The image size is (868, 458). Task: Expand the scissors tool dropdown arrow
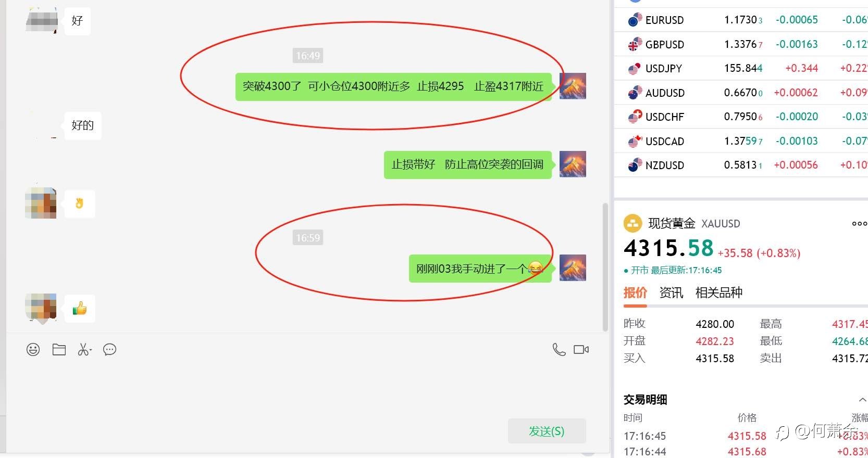pyautogui.click(x=91, y=351)
